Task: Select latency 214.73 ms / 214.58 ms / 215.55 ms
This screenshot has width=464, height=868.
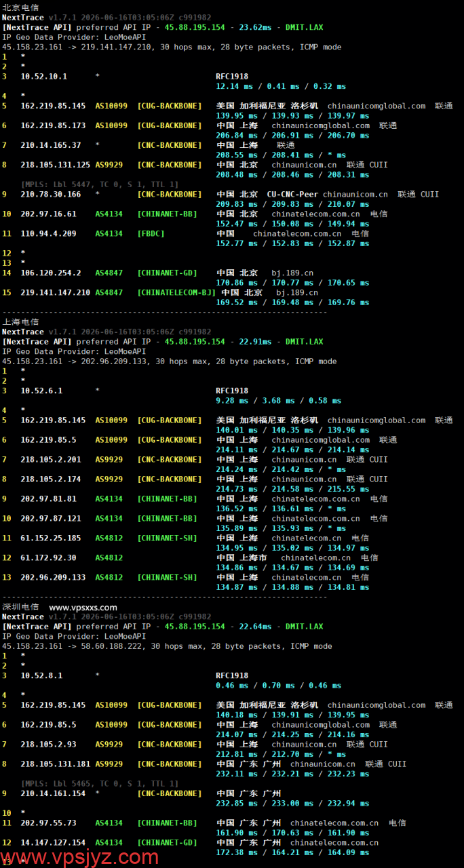Action: 292,489
